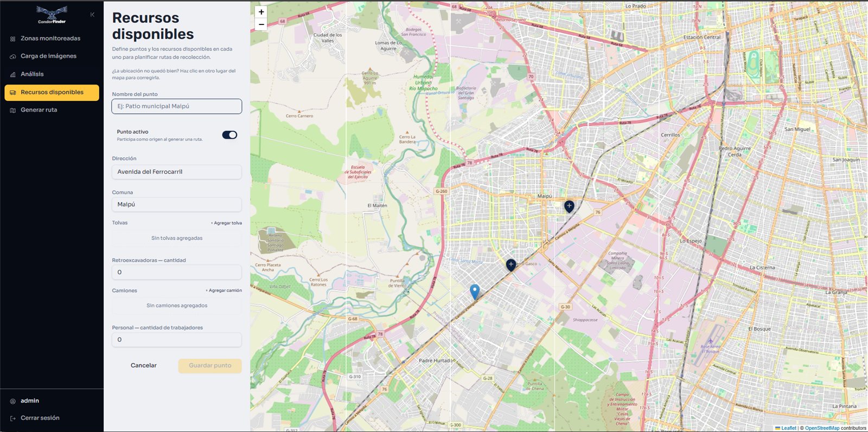This screenshot has width=868, height=432.
Task: Open Generar ruta section
Action: pyautogui.click(x=39, y=109)
